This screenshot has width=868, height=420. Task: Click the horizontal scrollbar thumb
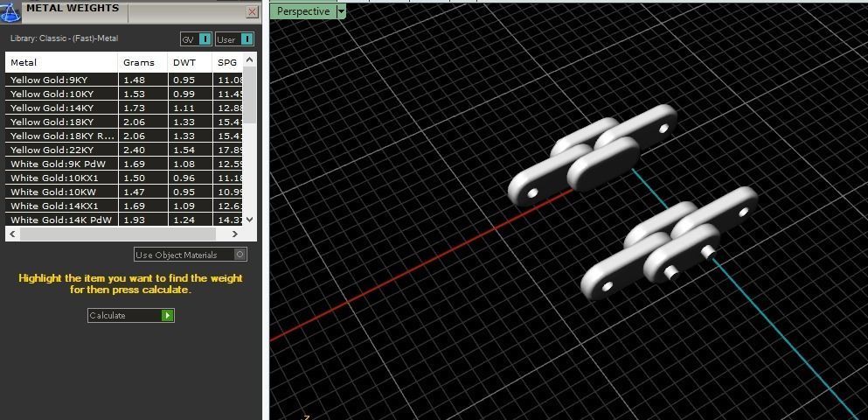[x=117, y=234]
